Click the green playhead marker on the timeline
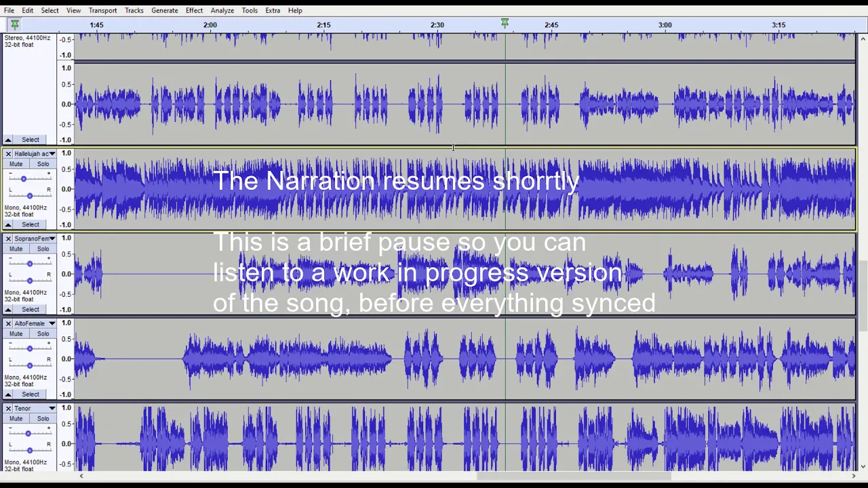868x488 pixels. coord(505,24)
